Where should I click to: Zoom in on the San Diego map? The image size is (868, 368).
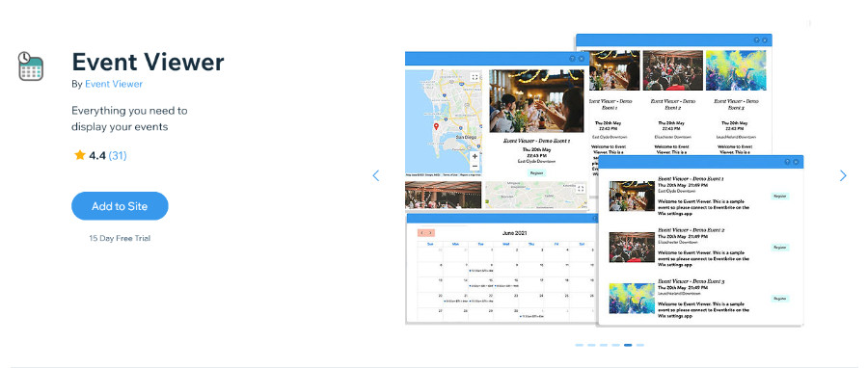475,156
